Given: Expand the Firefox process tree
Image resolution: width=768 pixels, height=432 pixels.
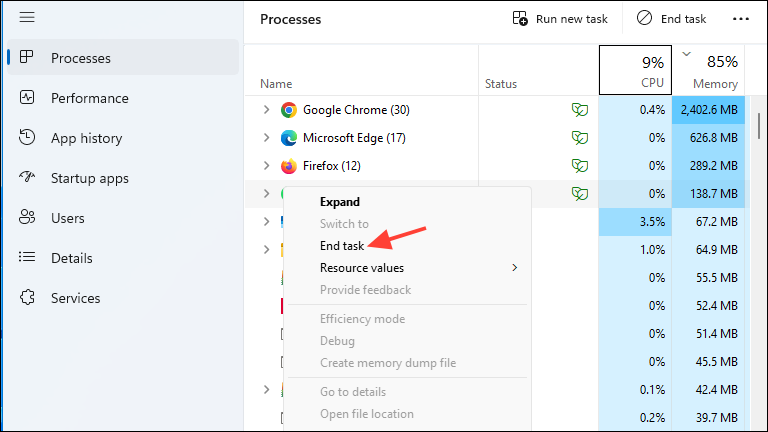Looking at the screenshot, I should (266, 166).
